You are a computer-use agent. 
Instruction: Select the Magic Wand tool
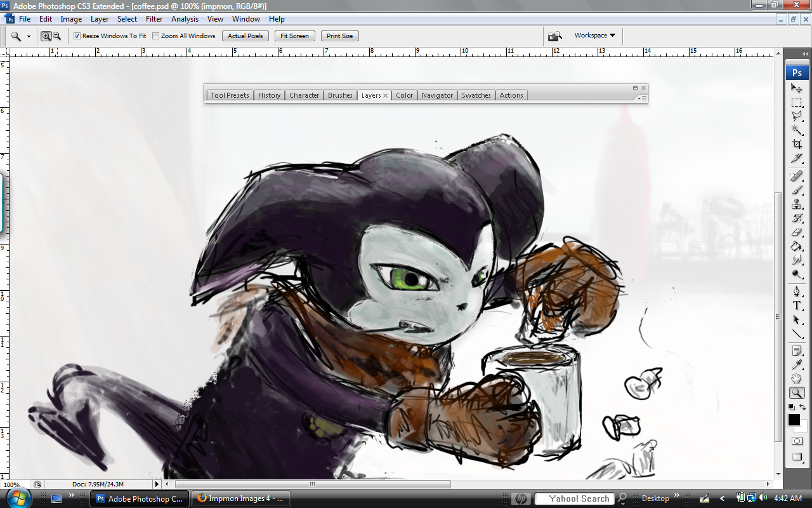pos(797,130)
